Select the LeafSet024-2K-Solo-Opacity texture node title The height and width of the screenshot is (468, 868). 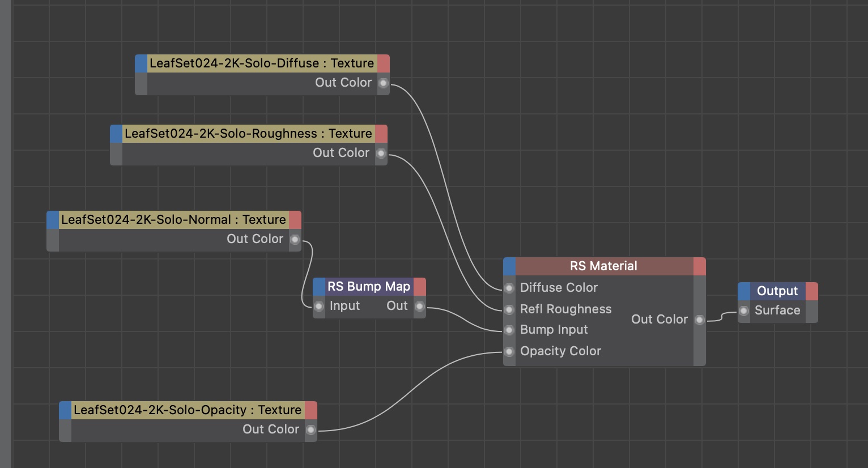pos(188,410)
